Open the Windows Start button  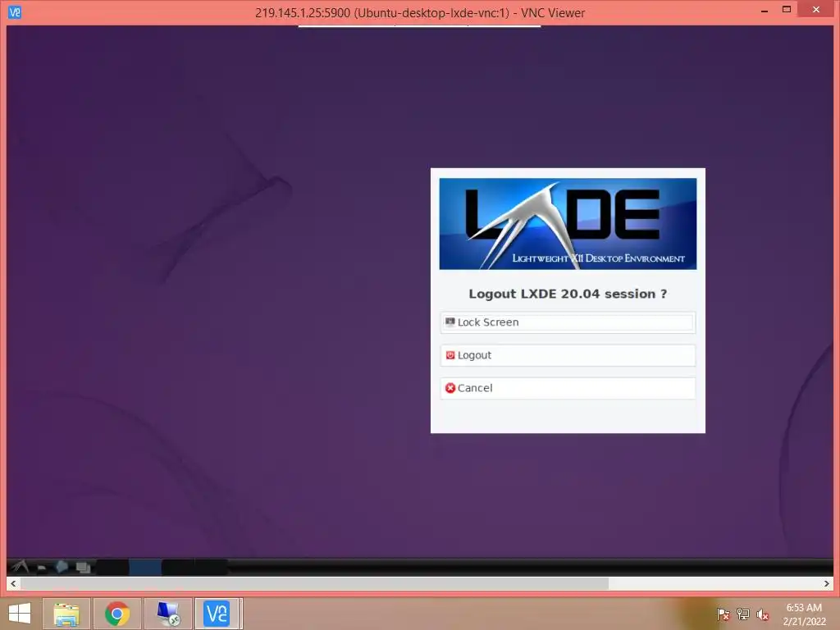click(x=20, y=614)
